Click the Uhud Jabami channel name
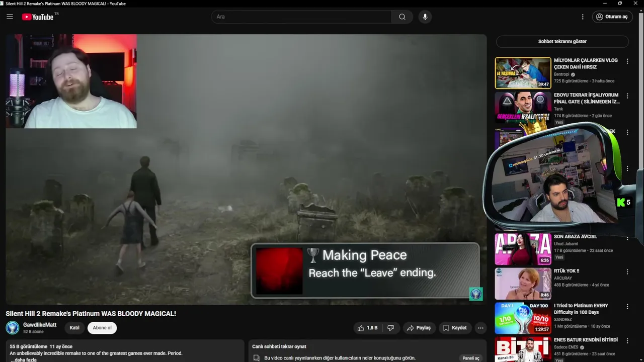 566,244
